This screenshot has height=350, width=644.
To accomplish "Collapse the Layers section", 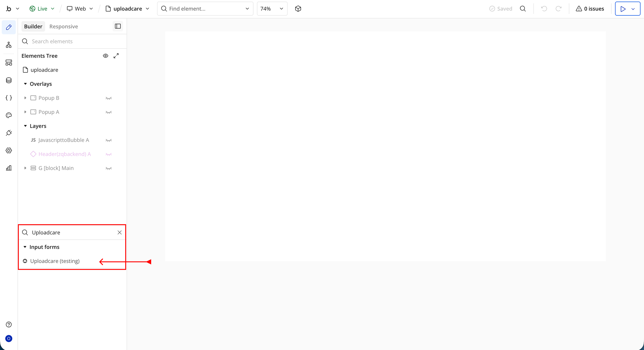I will click(x=25, y=126).
